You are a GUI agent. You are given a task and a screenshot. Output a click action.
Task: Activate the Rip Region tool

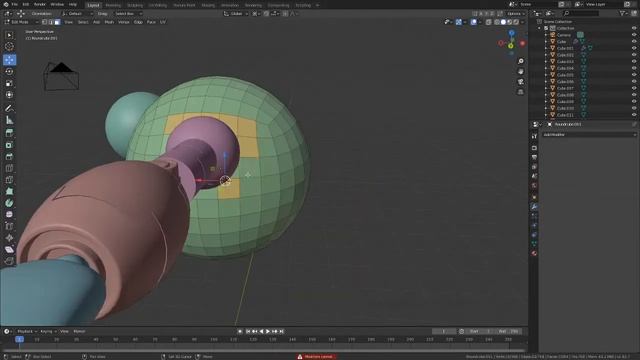click(9, 261)
